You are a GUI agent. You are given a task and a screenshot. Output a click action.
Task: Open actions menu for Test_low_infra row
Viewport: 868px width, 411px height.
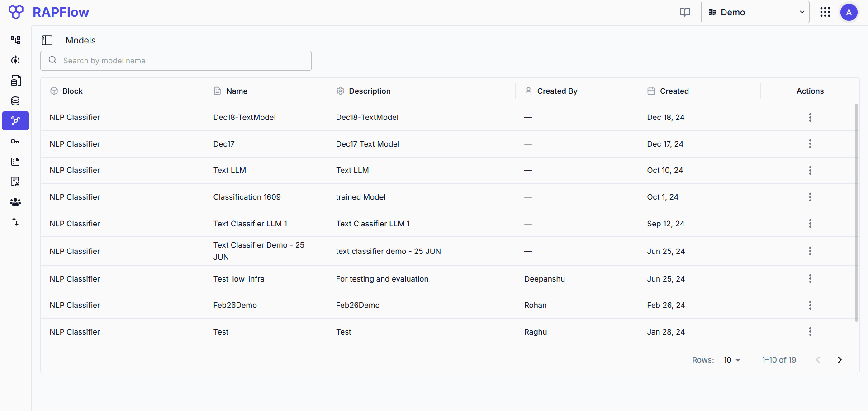(810, 279)
